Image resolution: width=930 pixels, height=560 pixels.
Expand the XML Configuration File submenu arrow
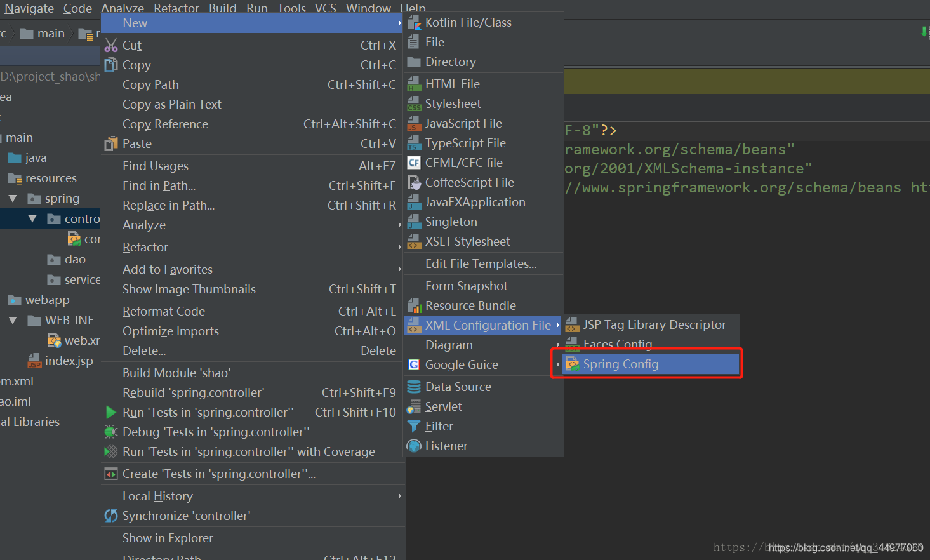[x=557, y=325]
